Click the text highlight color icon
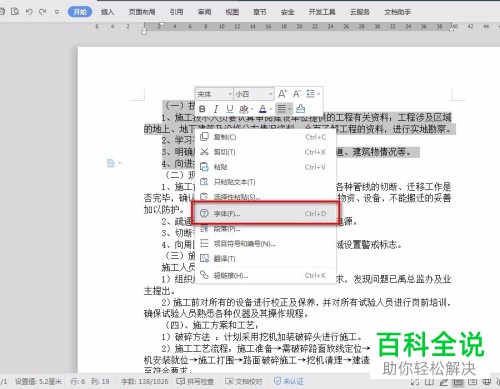 click(244, 109)
